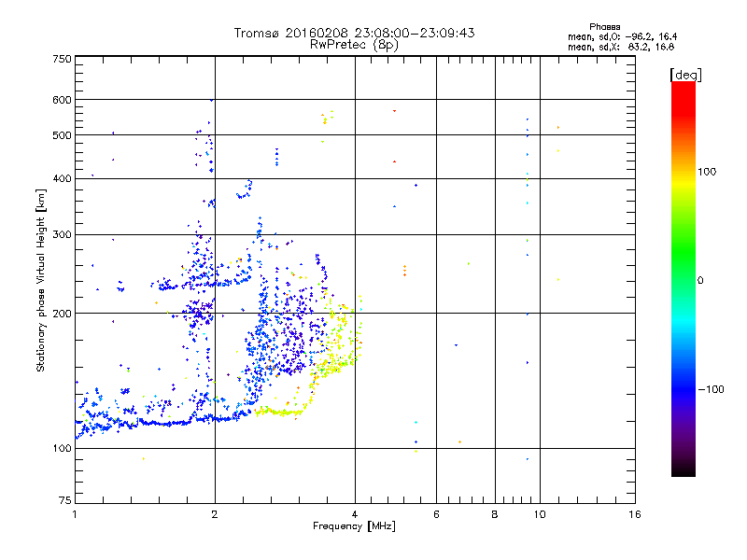Click the y-axis label "300"
This screenshot has height=560, width=747.
pos(63,234)
